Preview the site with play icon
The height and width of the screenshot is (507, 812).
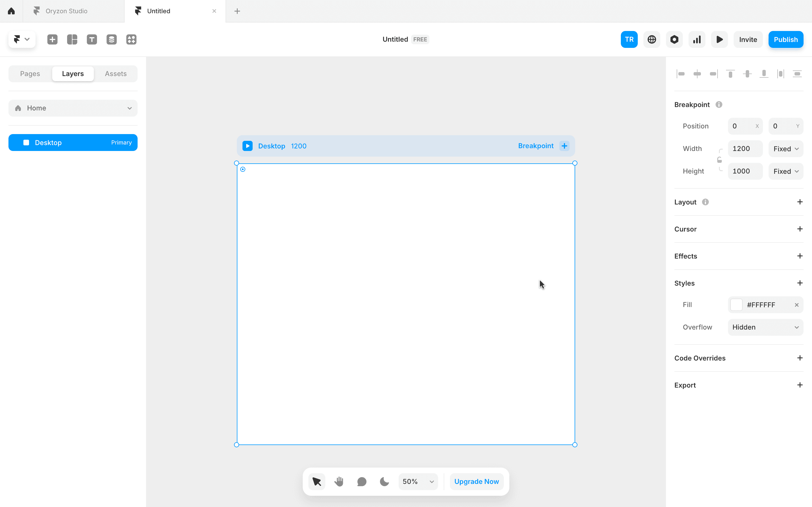[x=719, y=39]
